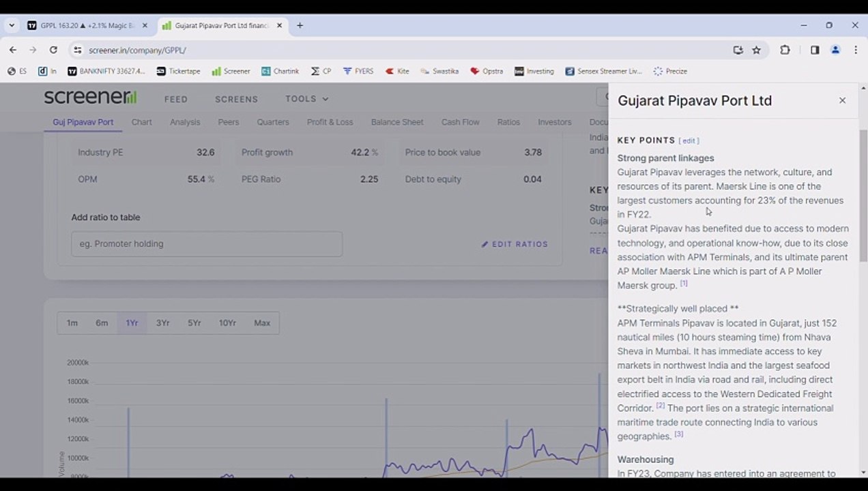Screen dimensions: 868x491
Task: Select the Max chart range
Action: [x=262, y=323]
